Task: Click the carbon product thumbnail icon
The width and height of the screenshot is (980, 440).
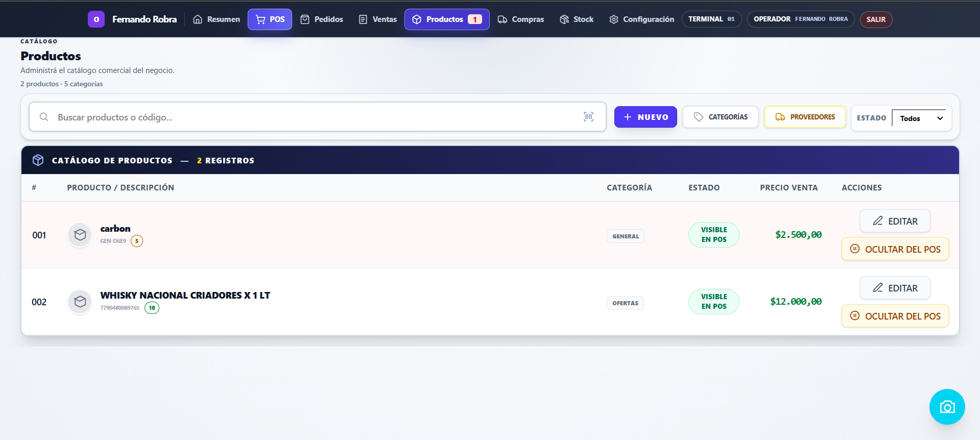Action: click(80, 235)
